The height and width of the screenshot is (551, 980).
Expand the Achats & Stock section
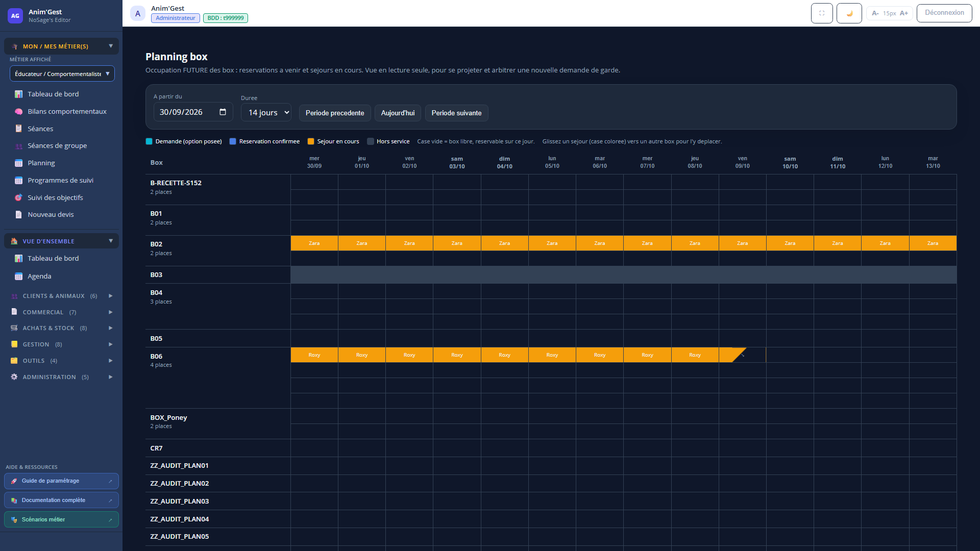[x=61, y=328]
